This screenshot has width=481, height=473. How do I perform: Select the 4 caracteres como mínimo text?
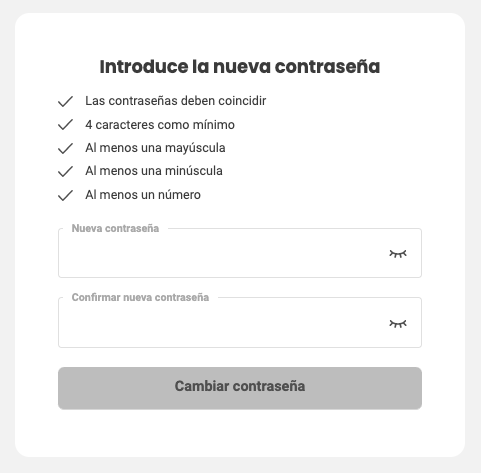click(160, 125)
